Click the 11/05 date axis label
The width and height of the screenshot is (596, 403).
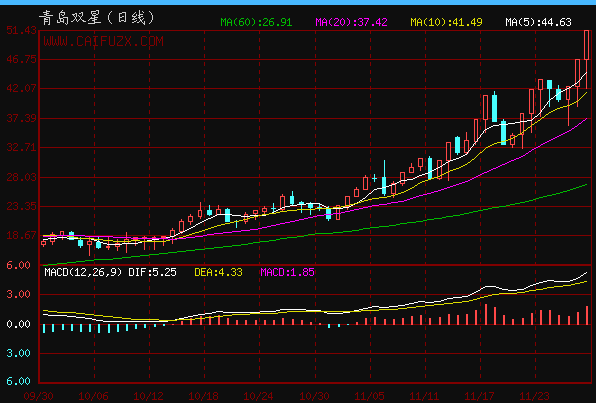369,397
